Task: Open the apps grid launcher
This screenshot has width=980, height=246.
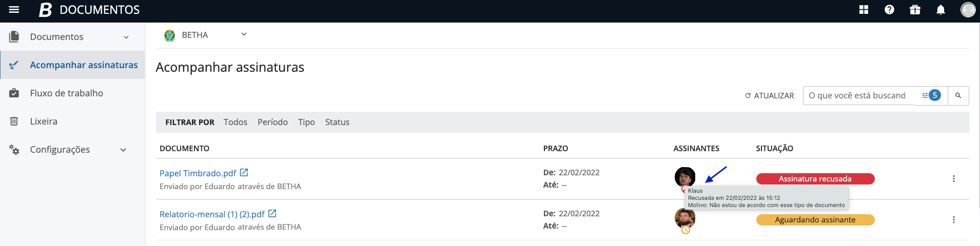Action: click(x=864, y=10)
